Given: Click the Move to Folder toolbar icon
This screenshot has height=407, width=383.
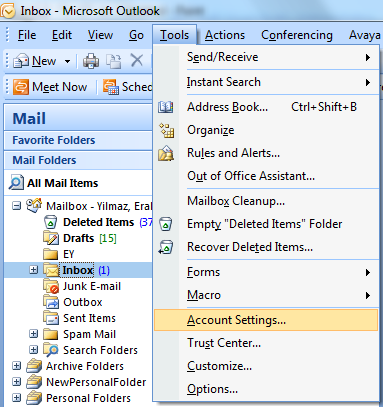Looking at the screenshot, I should click(114, 61).
